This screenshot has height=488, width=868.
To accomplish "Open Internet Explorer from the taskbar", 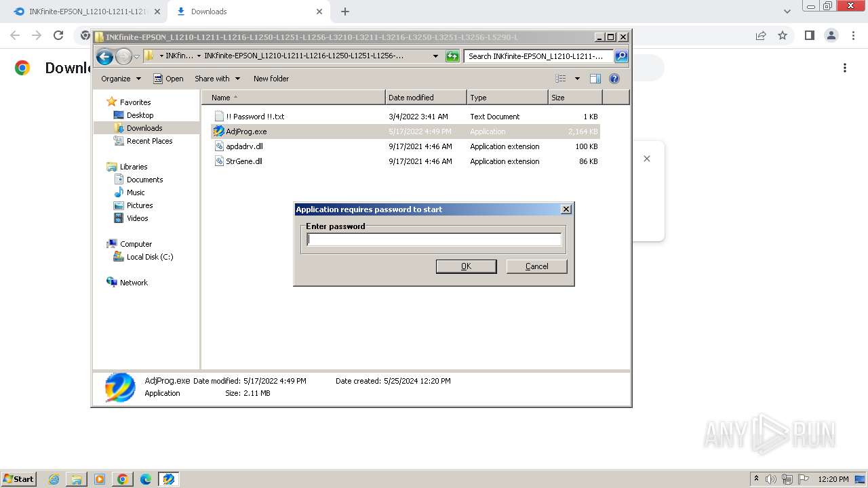I will [x=54, y=479].
